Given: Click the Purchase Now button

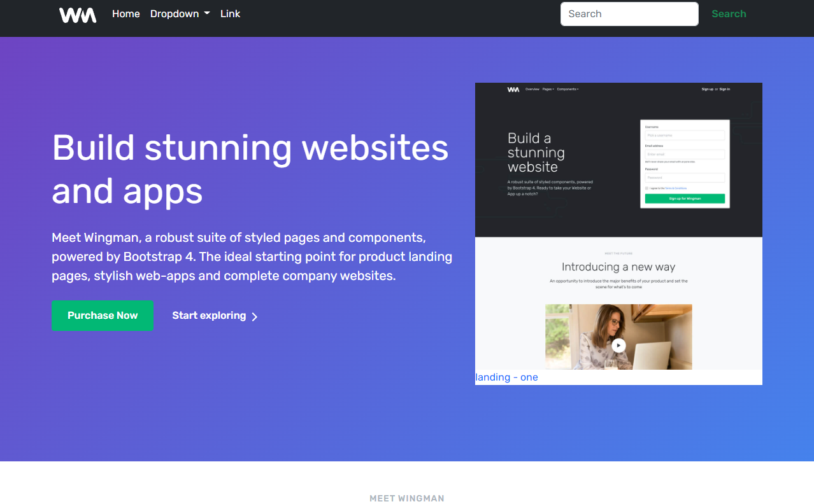Looking at the screenshot, I should pos(102,316).
